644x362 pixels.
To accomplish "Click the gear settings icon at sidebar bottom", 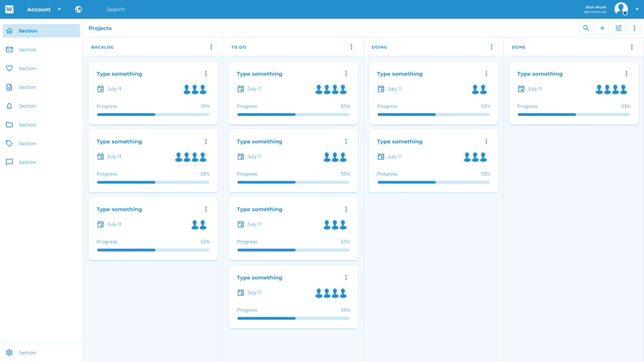I will [9, 352].
